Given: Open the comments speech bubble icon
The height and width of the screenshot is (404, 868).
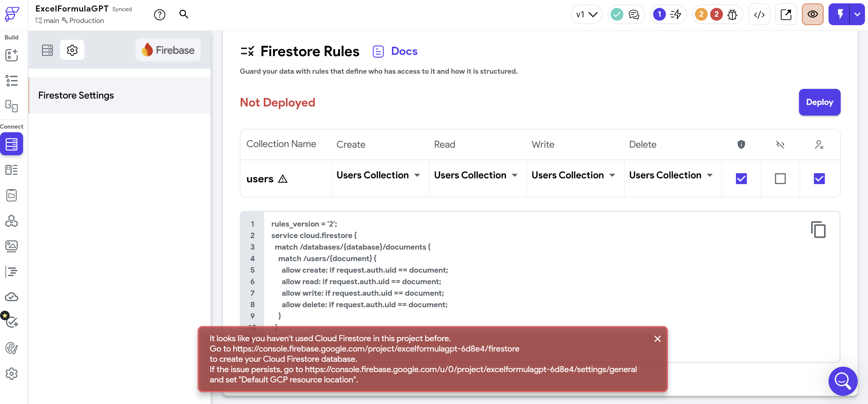Looking at the screenshot, I should tap(634, 15).
